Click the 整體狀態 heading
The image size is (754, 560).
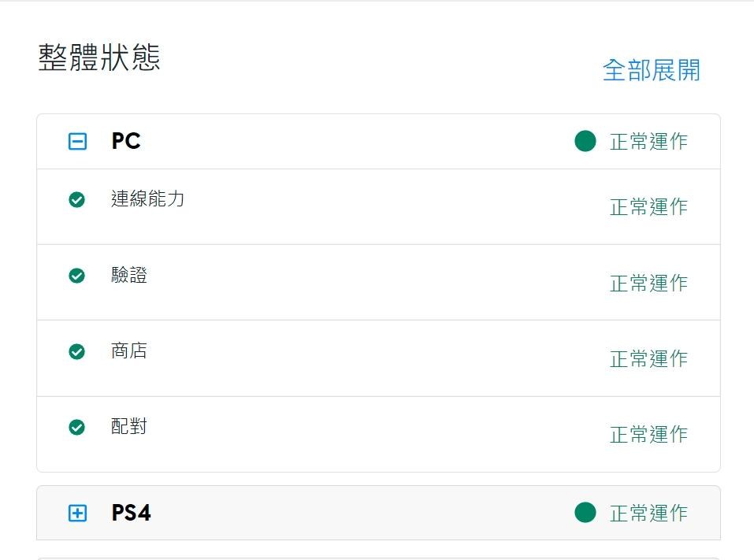[99, 57]
